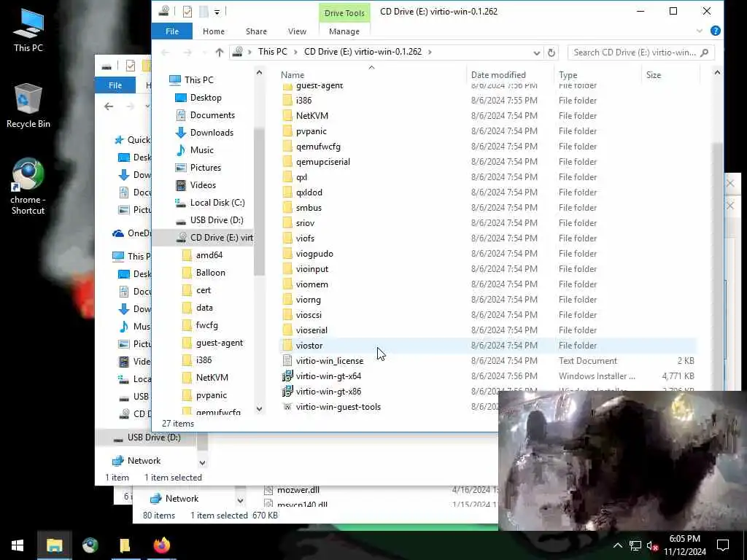Open the address bar history dropdown
The height and width of the screenshot is (560, 747).
[536, 52]
